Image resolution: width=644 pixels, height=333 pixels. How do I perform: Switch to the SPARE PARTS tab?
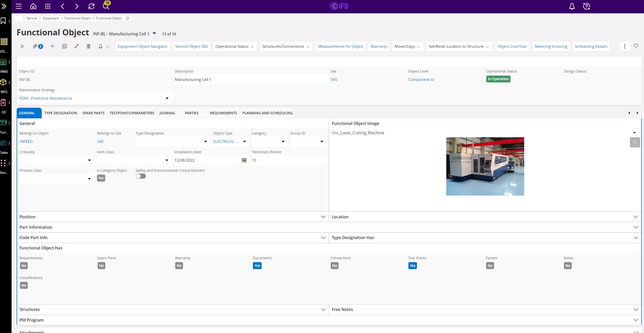(93, 113)
